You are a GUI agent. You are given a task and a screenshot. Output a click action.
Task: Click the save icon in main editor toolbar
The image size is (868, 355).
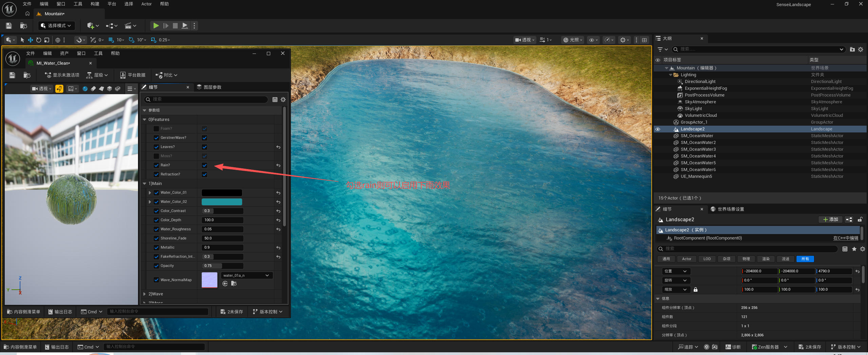tap(9, 26)
